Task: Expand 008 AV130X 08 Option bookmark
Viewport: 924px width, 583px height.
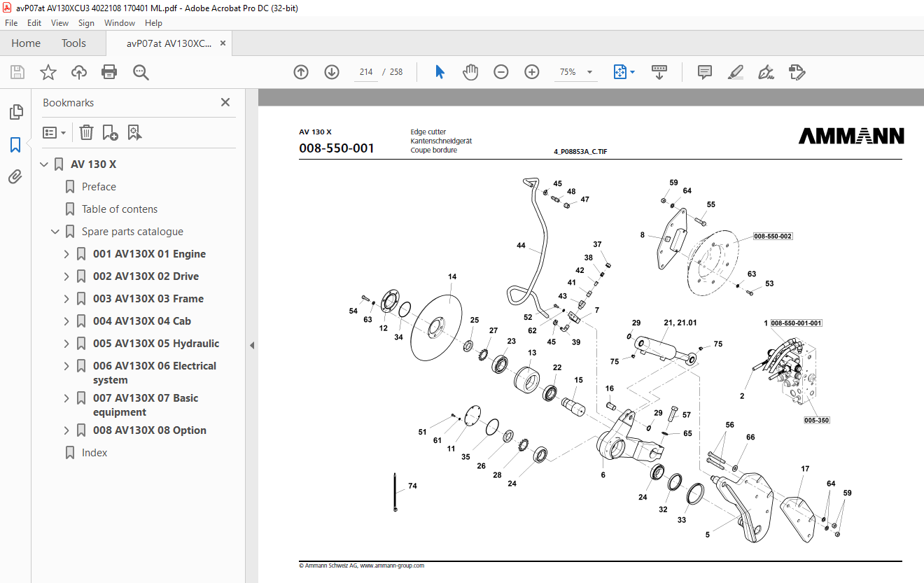Action: pyautogui.click(x=66, y=430)
